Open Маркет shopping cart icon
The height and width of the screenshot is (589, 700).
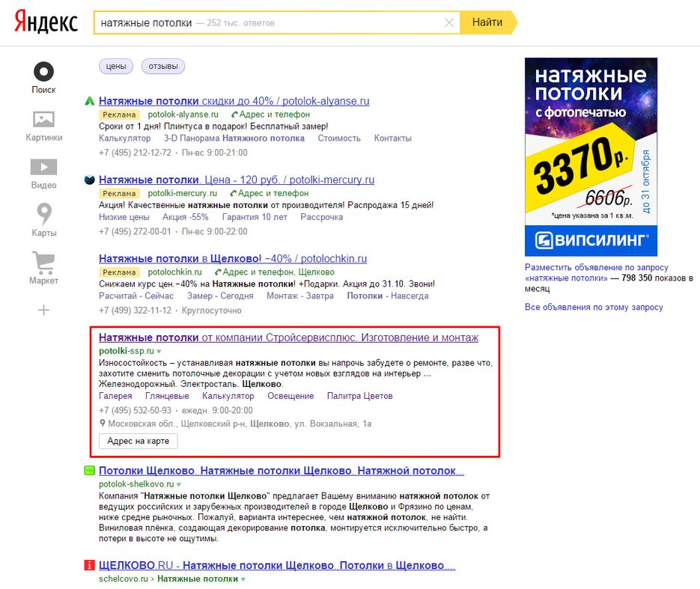coord(43,263)
